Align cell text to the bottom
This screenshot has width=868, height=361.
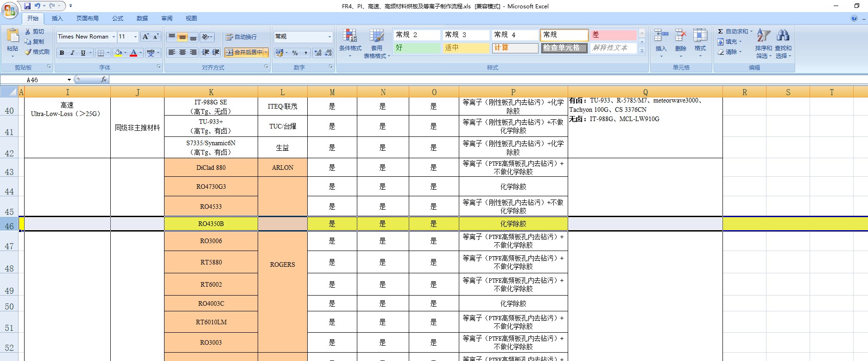(x=193, y=37)
